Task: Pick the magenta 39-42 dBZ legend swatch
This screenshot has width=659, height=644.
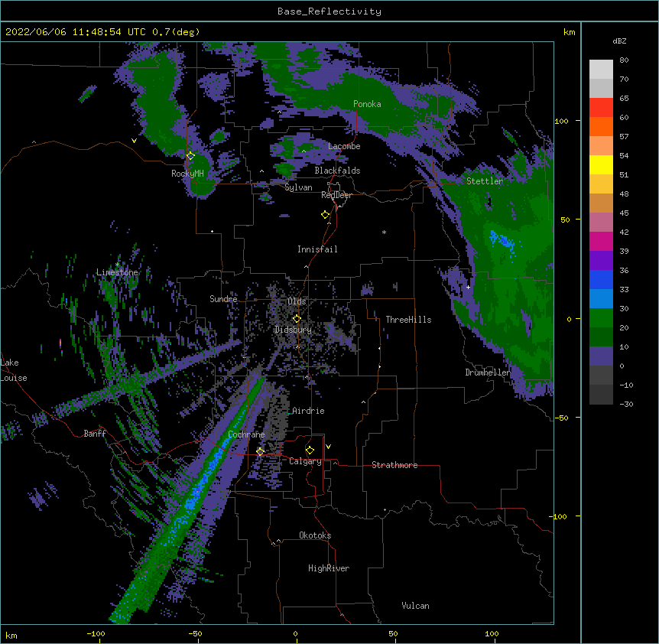Action: [x=601, y=241]
